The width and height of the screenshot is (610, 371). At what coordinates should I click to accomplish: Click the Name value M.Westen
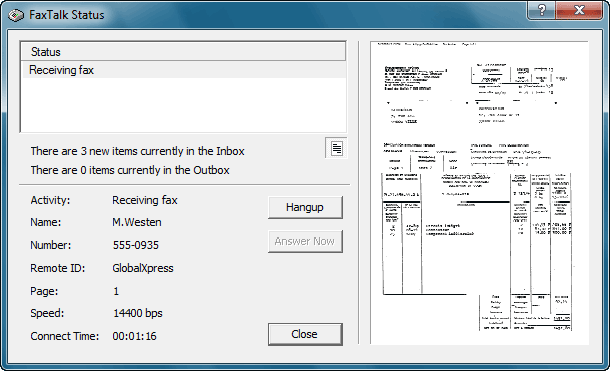coord(137,222)
